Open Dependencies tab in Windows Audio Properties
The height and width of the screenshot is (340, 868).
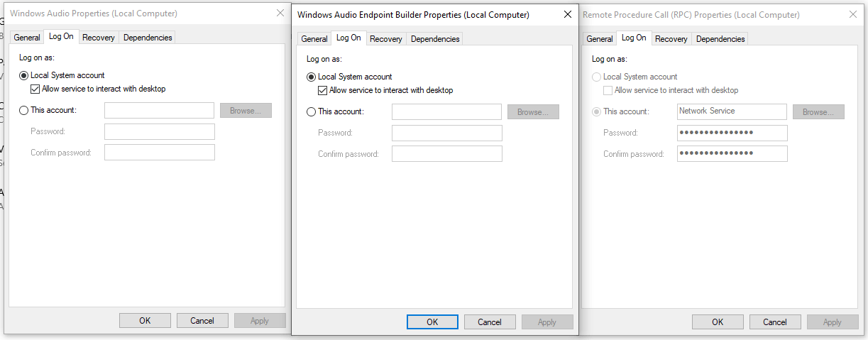(147, 38)
